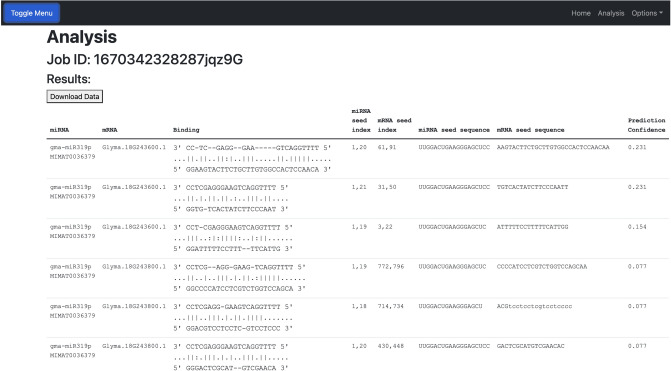Click the mRNA column header
The image size is (671, 371).
point(110,130)
